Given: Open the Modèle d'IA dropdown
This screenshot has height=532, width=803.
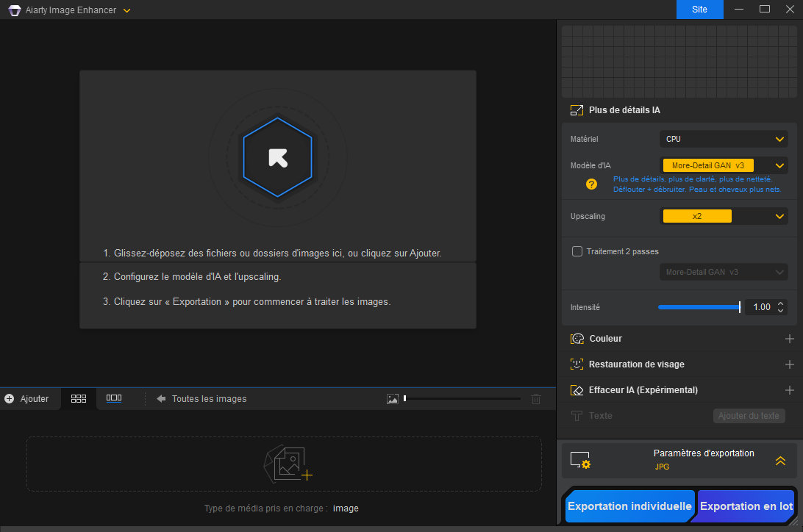Looking at the screenshot, I should (x=723, y=165).
